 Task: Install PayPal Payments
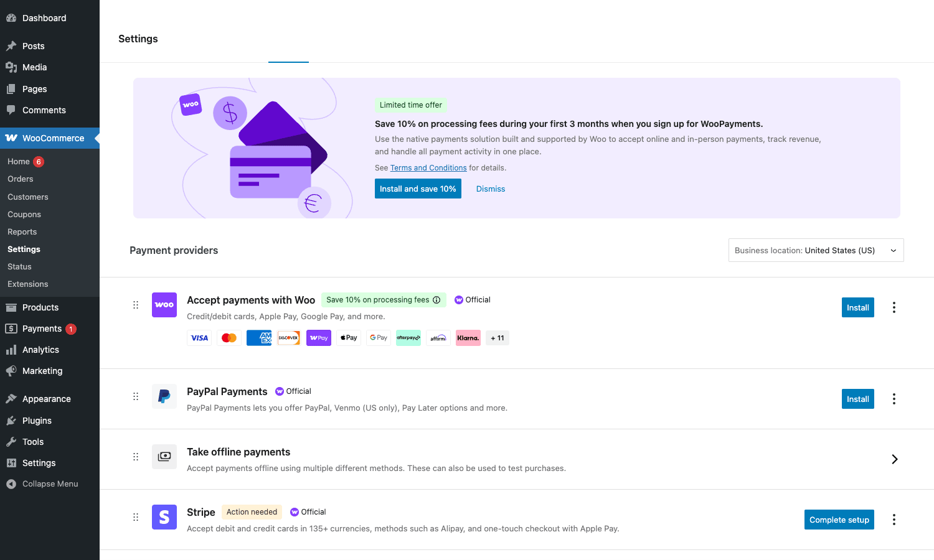[x=857, y=399]
